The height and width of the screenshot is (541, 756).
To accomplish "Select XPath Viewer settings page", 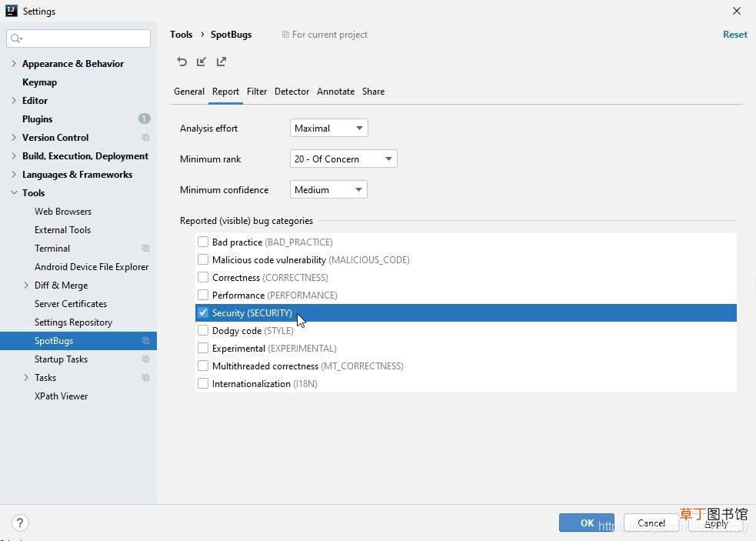I will coord(61,396).
